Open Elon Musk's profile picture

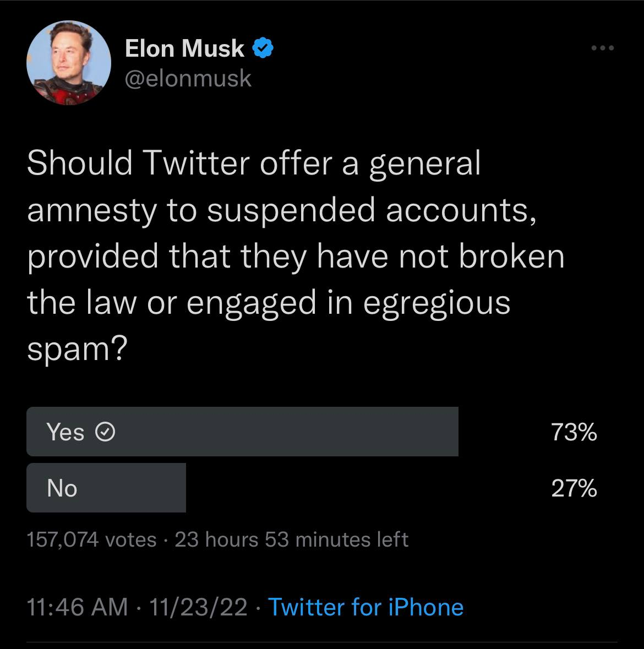pyautogui.click(x=69, y=63)
